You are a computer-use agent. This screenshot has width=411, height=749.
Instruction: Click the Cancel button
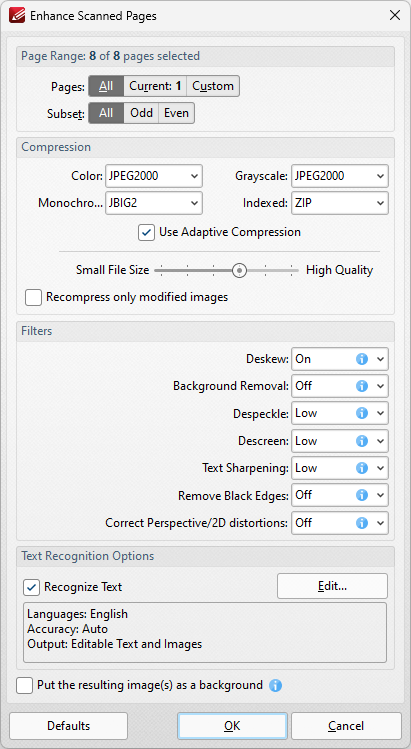[346, 726]
